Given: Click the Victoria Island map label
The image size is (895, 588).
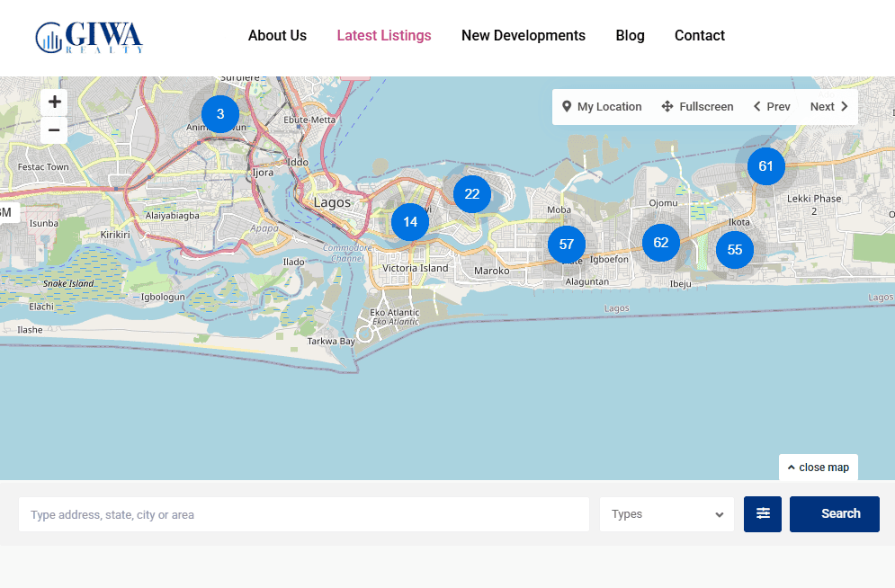Looking at the screenshot, I should point(415,268).
